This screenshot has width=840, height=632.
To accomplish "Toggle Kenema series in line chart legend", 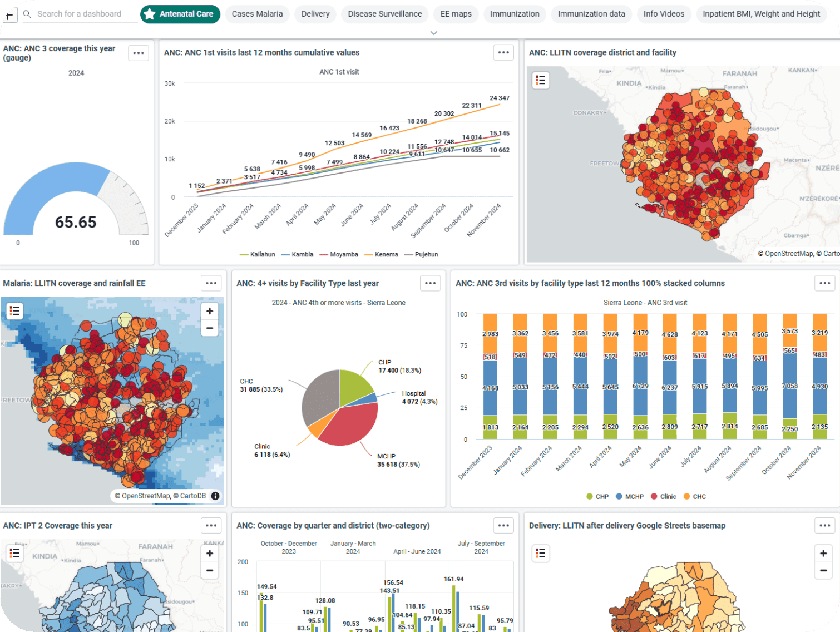I will pos(381,254).
